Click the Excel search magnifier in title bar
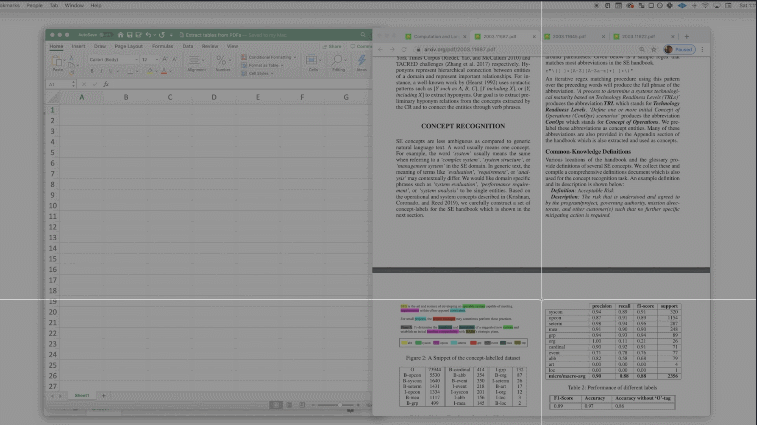The image size is (757, 425). (363, 35)
